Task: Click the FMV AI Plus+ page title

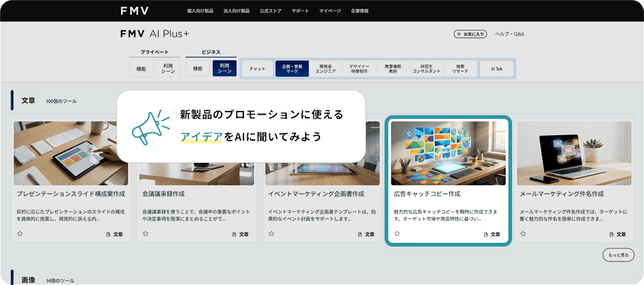Action: 155,34
